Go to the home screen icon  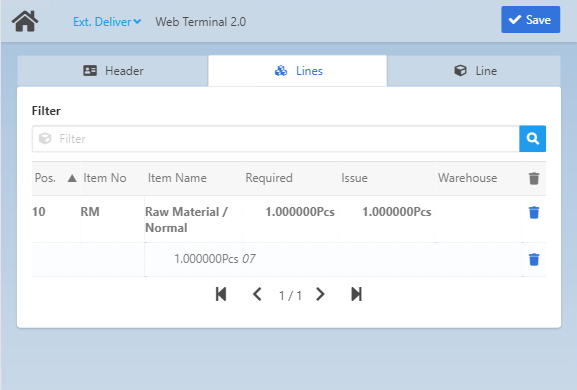25,21
